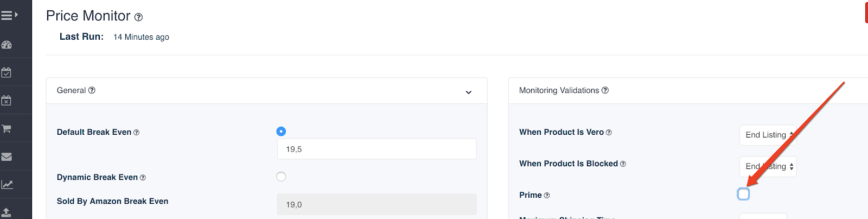Enable the Prime checkbox

tap(743, 194)
